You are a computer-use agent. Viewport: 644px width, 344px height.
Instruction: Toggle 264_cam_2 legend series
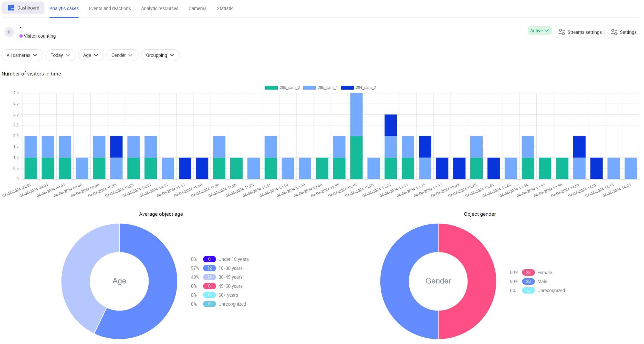[x=358, y=88]
